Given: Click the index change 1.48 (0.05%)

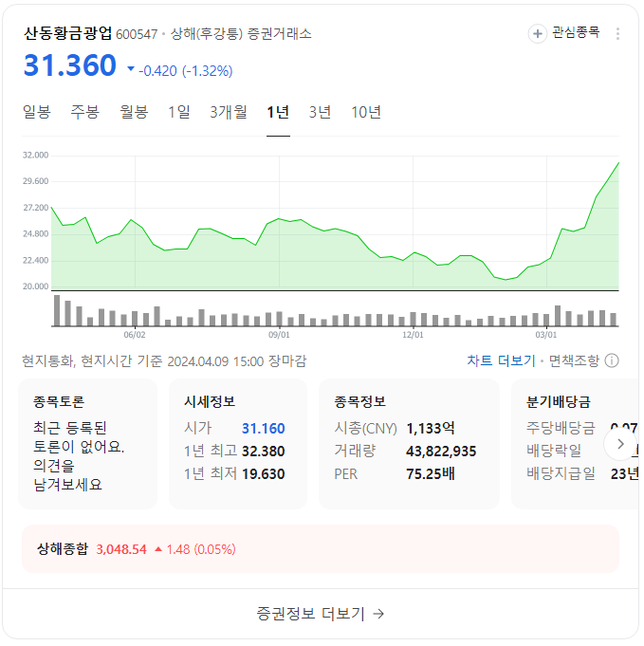Looking at the screenshot, I should 201,549.
